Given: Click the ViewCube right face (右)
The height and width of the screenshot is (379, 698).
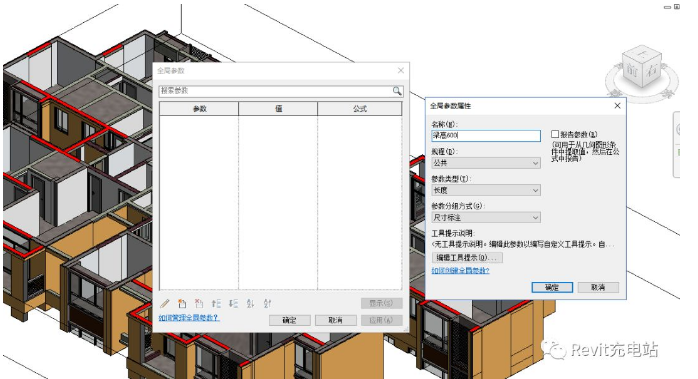Looking at the screenshot, I should pos(652,70).
